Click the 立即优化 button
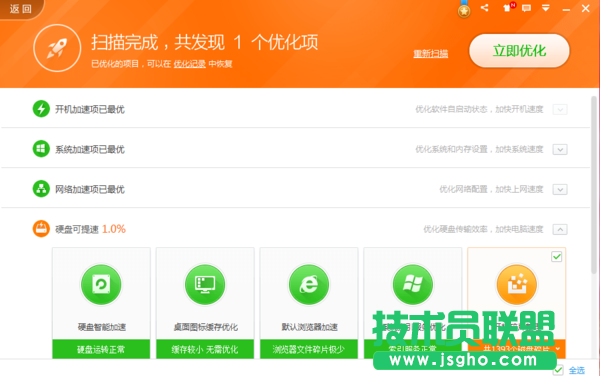Screen dimensions: 600x376 point(519,51)
